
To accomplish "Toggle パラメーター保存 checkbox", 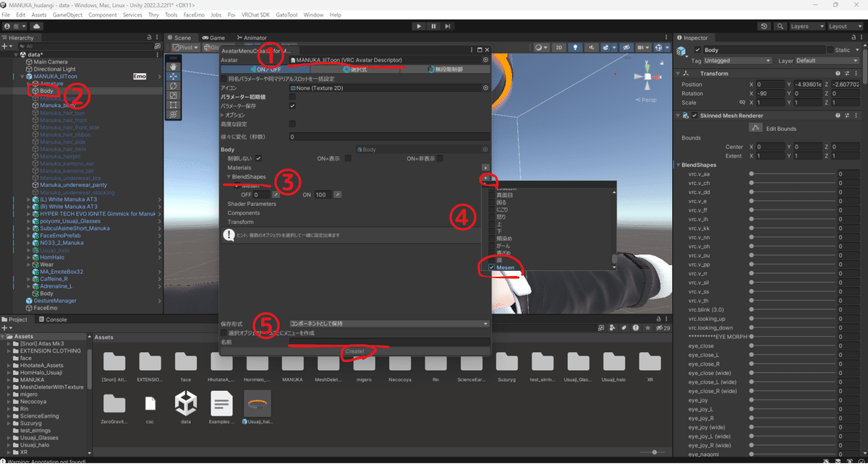I will tap(292, 106).
